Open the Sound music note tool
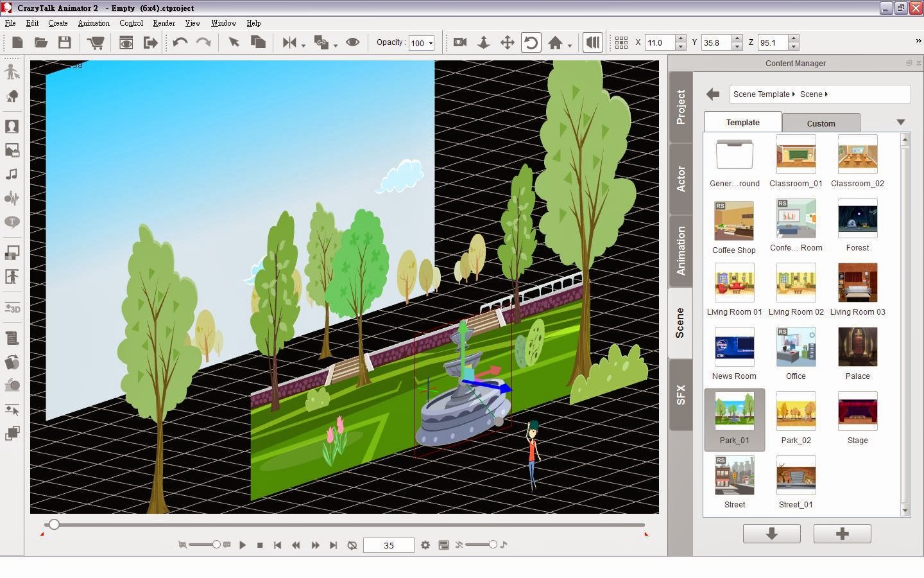Image resolution: width=924 pixels, height=578 pixels. pyautogui.click(x=12, y=174)
